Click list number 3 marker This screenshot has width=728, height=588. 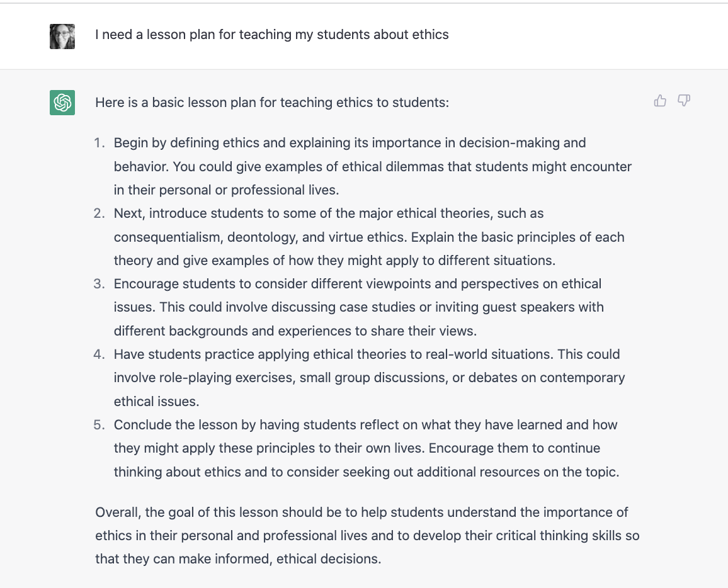99,284
